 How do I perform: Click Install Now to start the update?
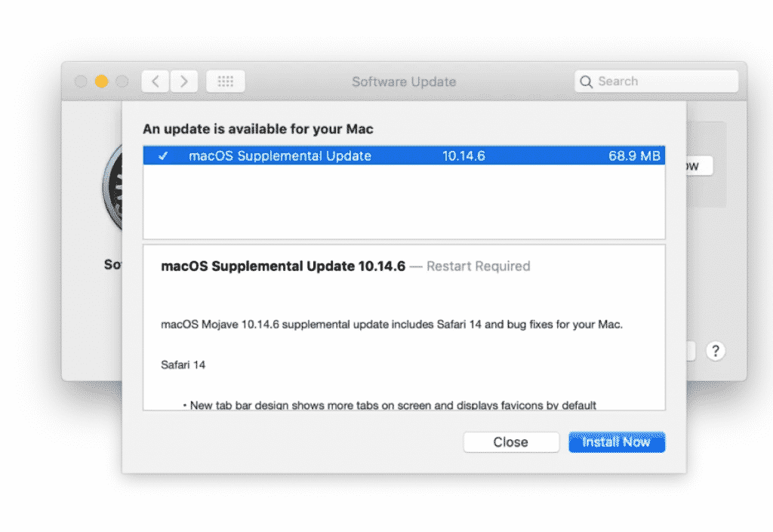coord(617,441)
